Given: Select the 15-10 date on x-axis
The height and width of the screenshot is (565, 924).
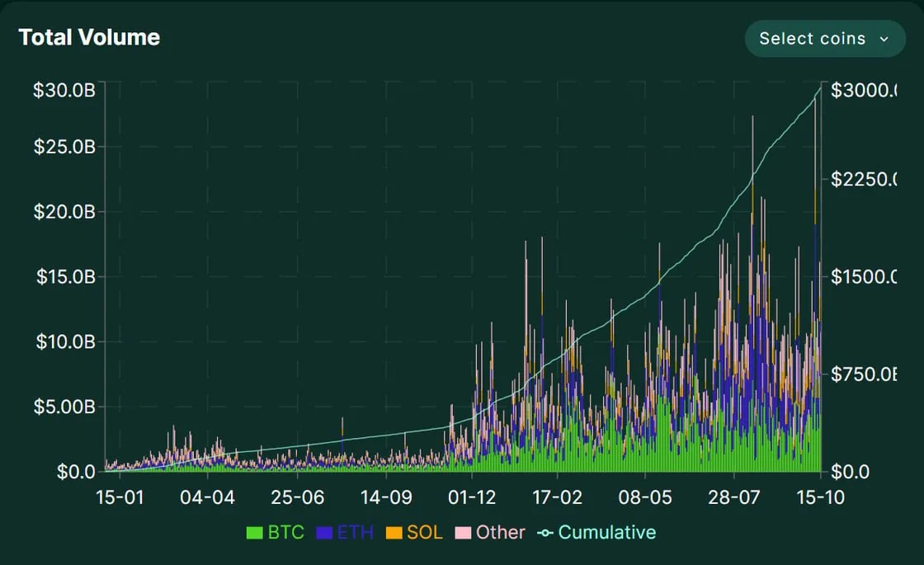Looking at the screenshot, I should tap(821, 497).
